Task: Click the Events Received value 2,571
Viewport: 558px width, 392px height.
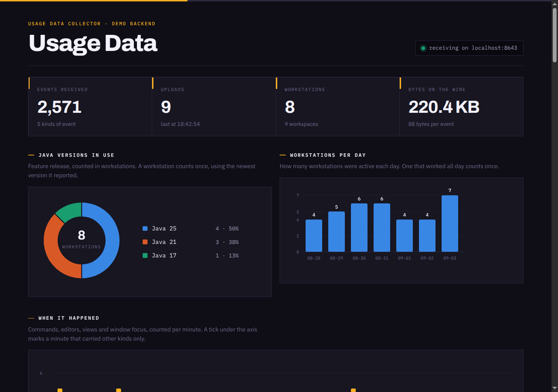Action: coord(59,107)
